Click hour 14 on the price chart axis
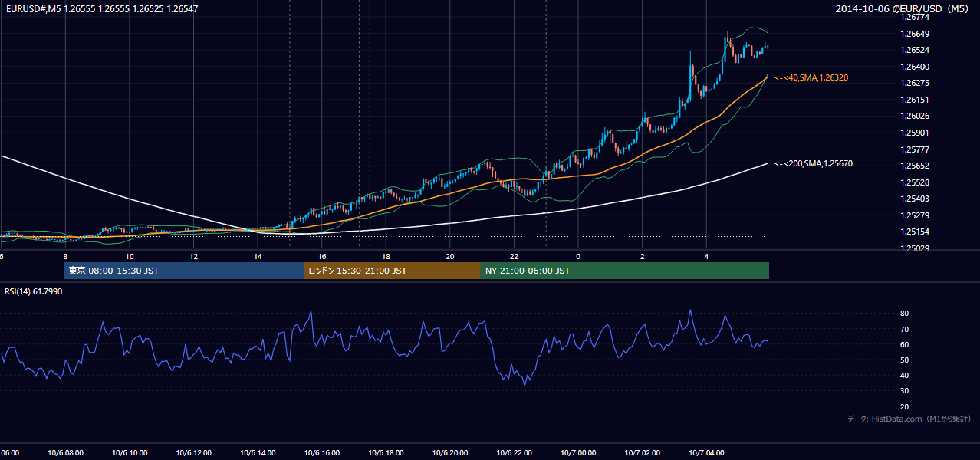This screenshot has height=460, width=980. 258,257
